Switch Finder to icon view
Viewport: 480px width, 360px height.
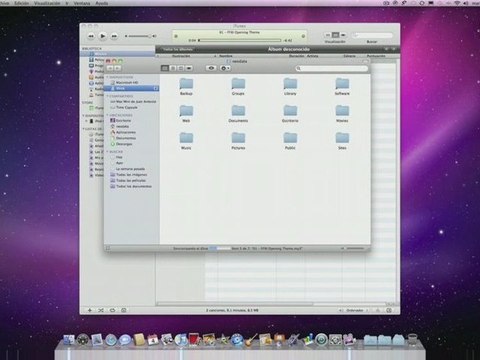click(165, 68)
